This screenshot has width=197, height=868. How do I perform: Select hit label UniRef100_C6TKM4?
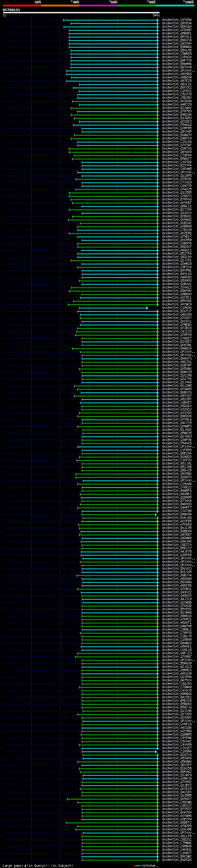(177, 20)
